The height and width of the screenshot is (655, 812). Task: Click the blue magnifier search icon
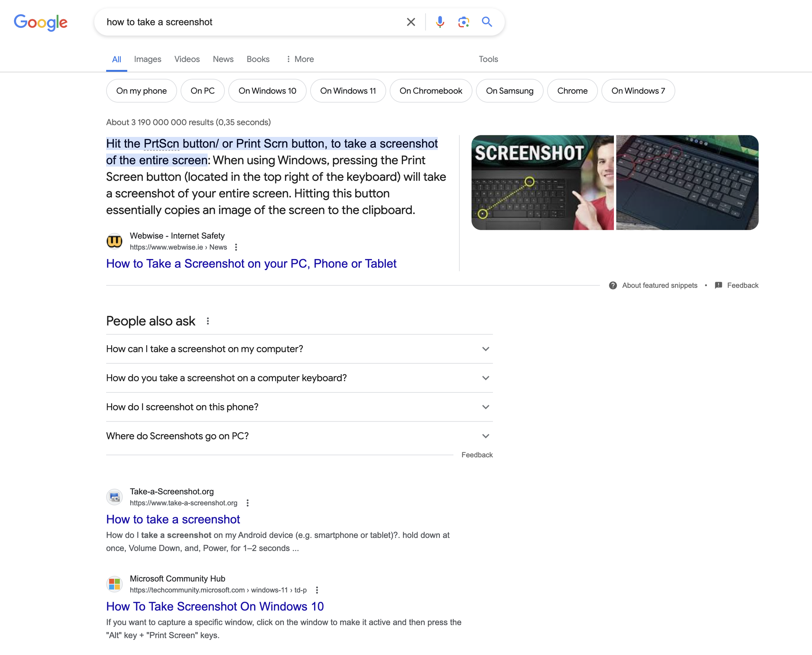click(x=487, y=22)
